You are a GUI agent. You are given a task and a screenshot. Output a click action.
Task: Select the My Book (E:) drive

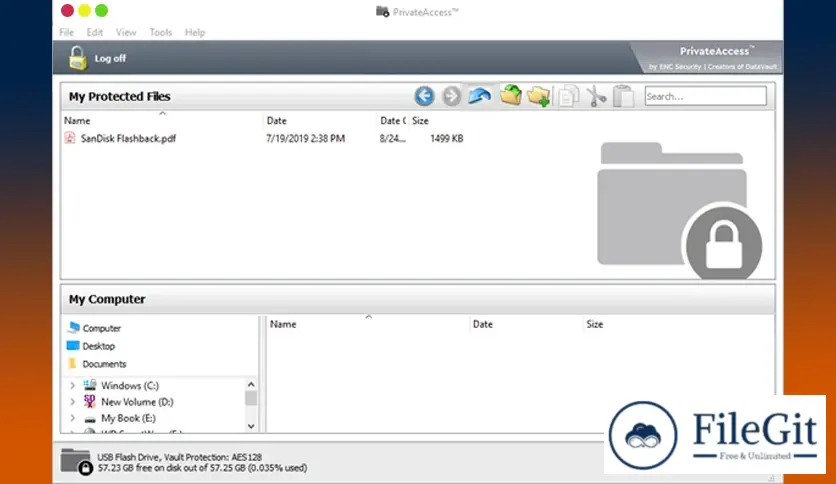pyautogui.click(x=128, y=418)
